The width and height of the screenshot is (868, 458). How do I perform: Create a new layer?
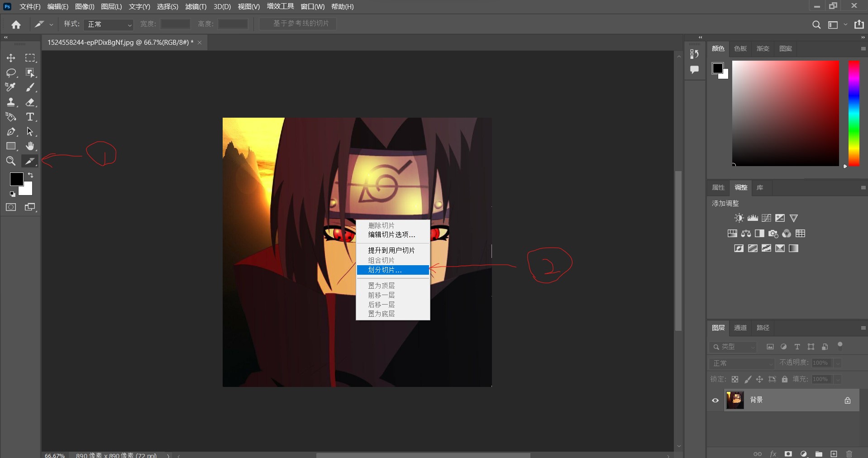(x=834, y=453)
